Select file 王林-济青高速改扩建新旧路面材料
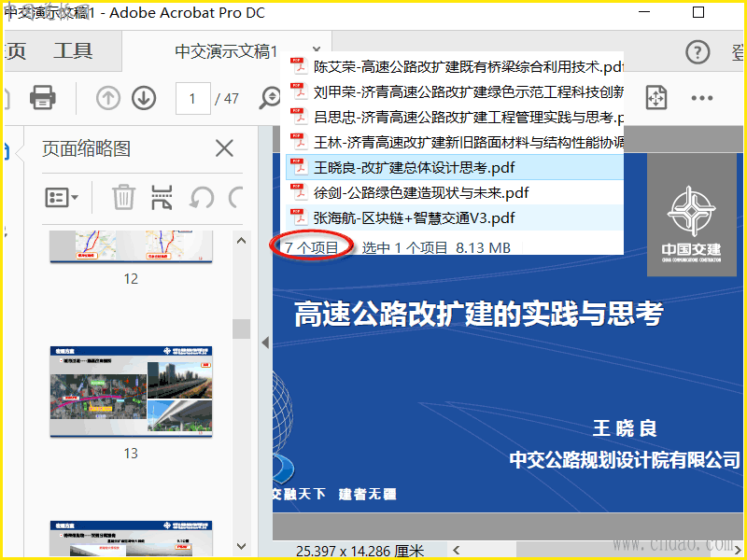This screenshot has height=560, width=747. pos(455,143)
